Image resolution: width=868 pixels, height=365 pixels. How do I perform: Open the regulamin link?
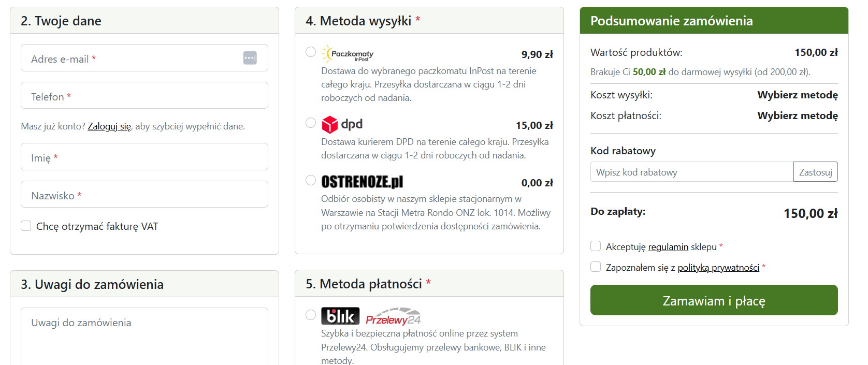668,247
